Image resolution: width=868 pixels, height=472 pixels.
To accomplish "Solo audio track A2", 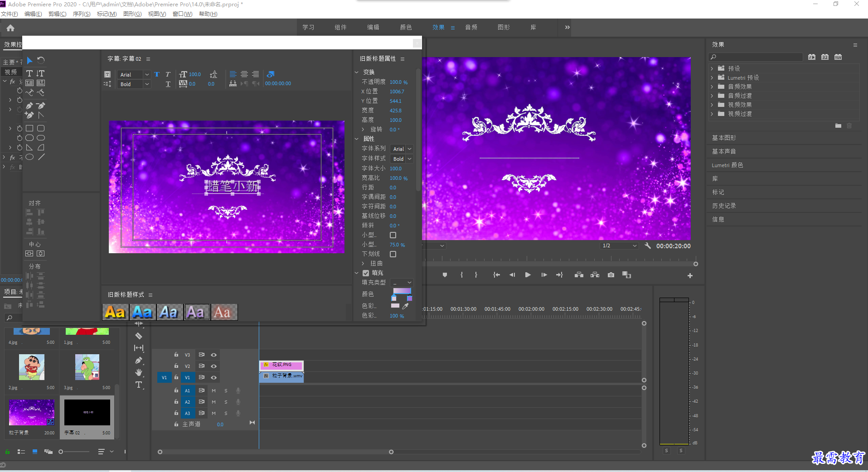I will [226, 402].
